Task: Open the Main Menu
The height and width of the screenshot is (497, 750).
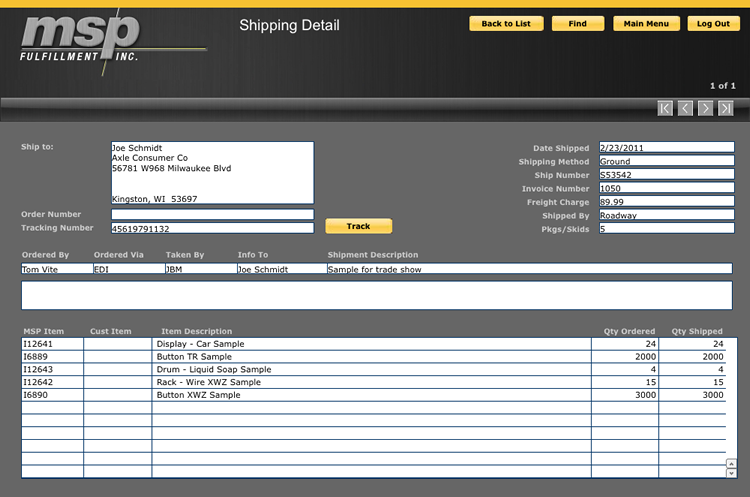Action: (646, 23)
